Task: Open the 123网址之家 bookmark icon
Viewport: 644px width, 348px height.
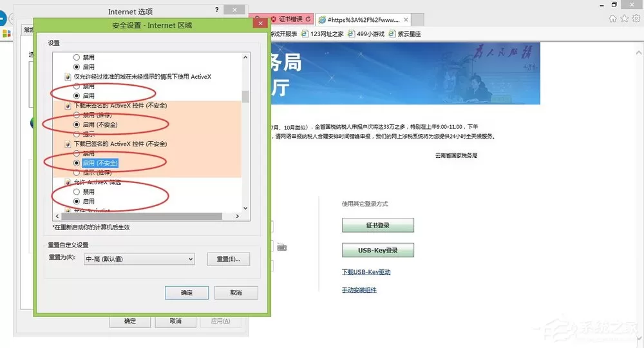Action: pyautogui.click(x=305, y=34)
